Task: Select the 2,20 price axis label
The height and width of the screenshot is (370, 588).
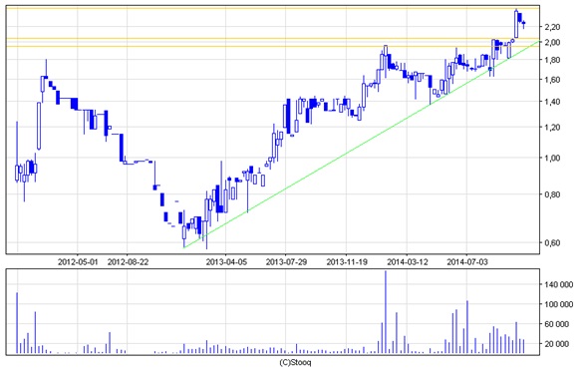Action: click(552, 27)
